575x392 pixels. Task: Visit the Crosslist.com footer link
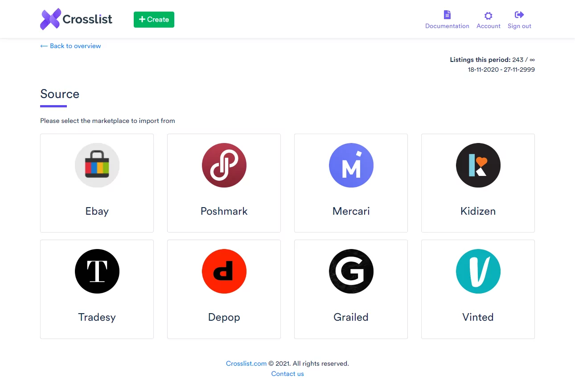(246, 363)
